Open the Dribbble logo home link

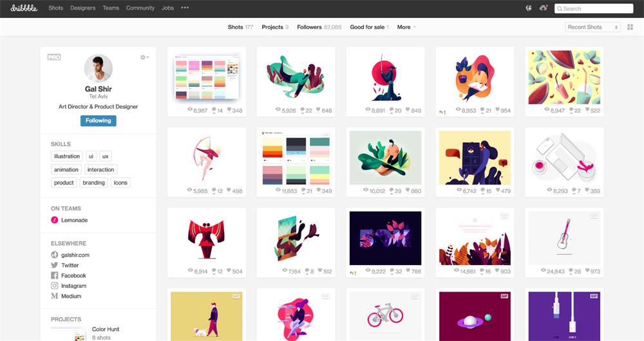point(24,8)
